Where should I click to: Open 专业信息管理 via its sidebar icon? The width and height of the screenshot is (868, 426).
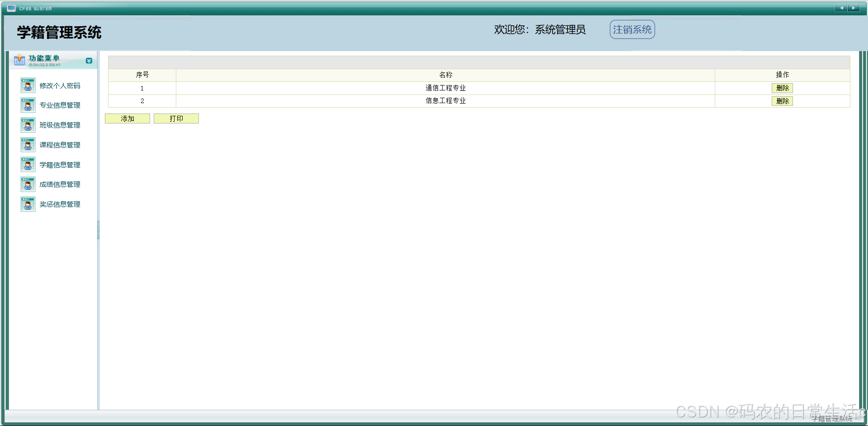coord(28,105)
